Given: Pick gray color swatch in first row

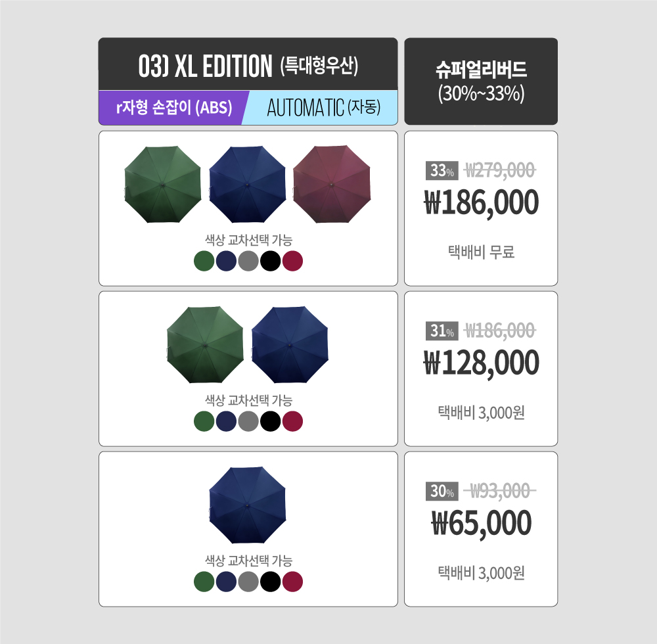Looking at the screenshot, I should pyautogui.click(x=248, y=261).
